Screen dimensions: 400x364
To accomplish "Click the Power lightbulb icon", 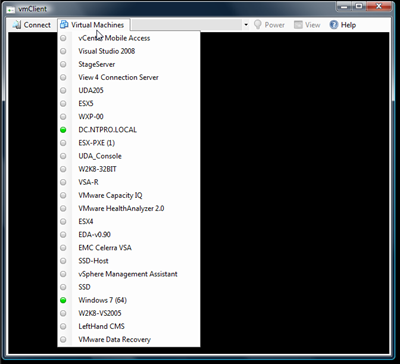I will point(257,25).
